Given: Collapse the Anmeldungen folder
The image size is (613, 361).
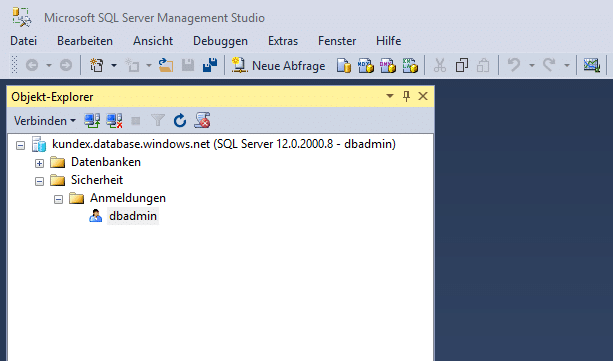Looking at the screenshot, I should (x=58, y=199).
